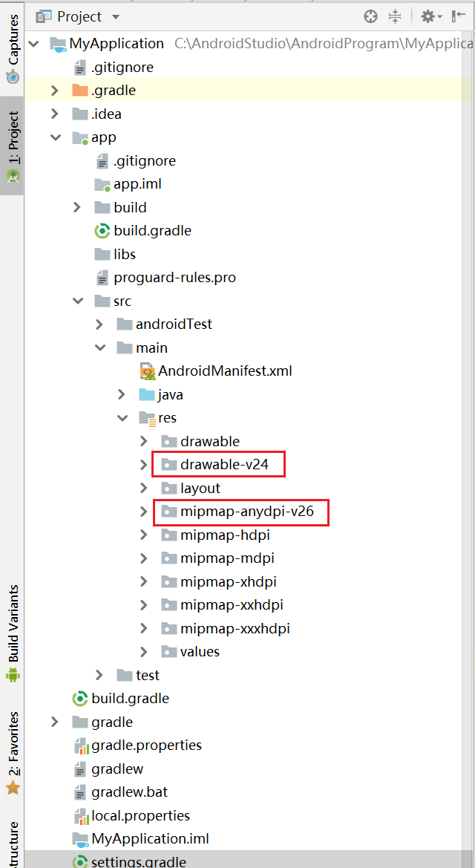Click the AndroidManifest.xml file icon
This screenshot has width=475, height=868.
[x=145, y=371]
